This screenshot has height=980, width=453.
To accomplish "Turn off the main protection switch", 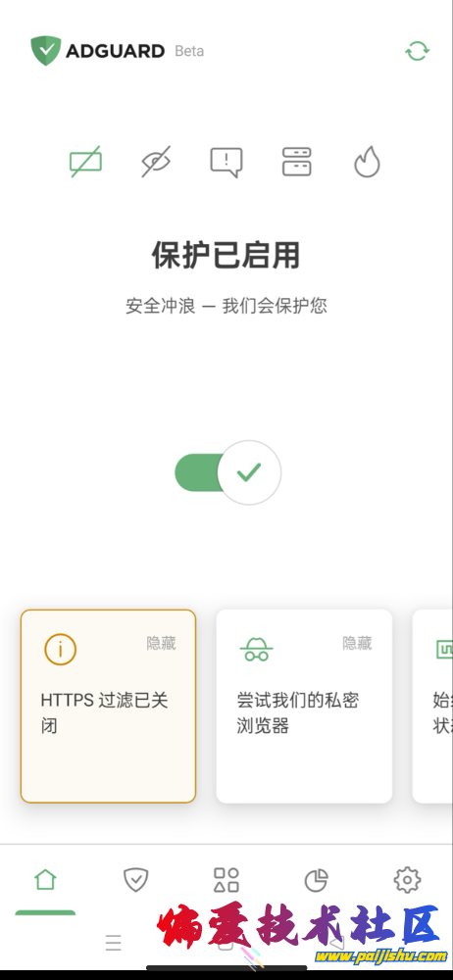I will click(x=227, y=472).
